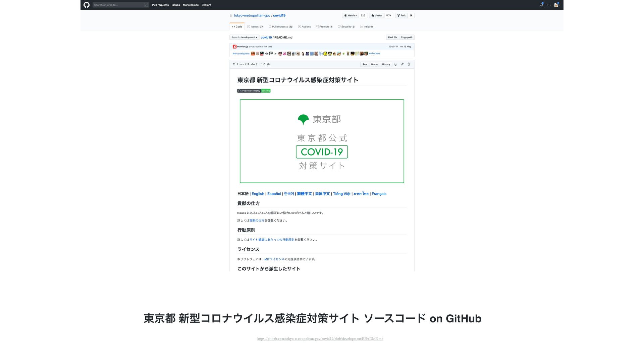Screen dimensions: 644x362
Task: Delete file with the trash icon
Action: pos(409,64)
